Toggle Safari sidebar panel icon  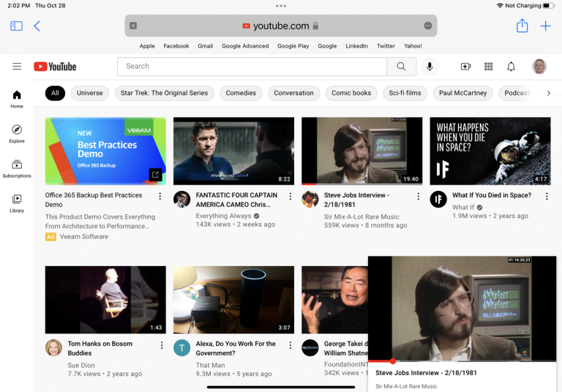point(16,26)
